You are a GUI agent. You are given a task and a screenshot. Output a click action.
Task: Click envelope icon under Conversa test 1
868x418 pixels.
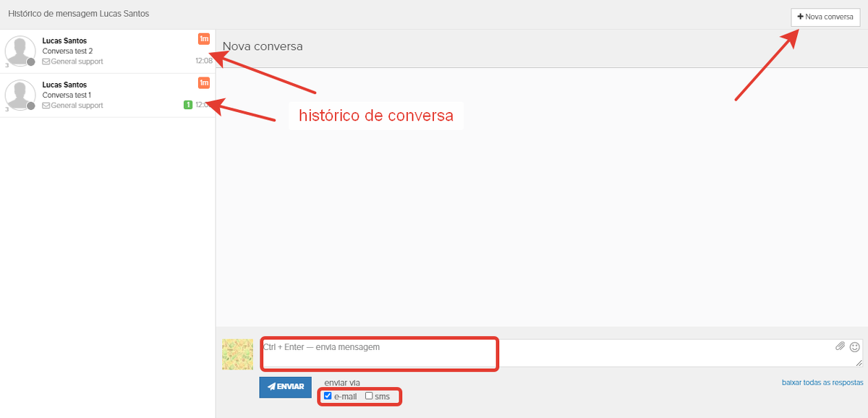pyautogui.click(x=46, y=106)
